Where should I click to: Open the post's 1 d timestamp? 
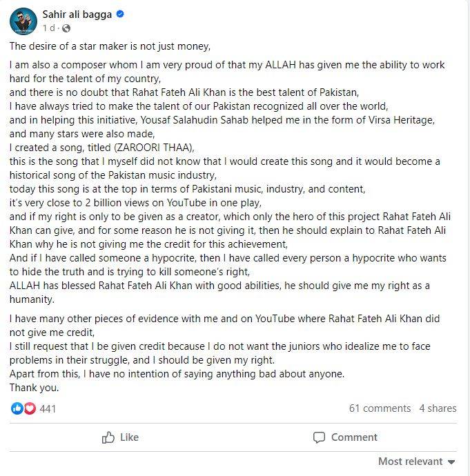pyautogui.click(x=49, y=28)
